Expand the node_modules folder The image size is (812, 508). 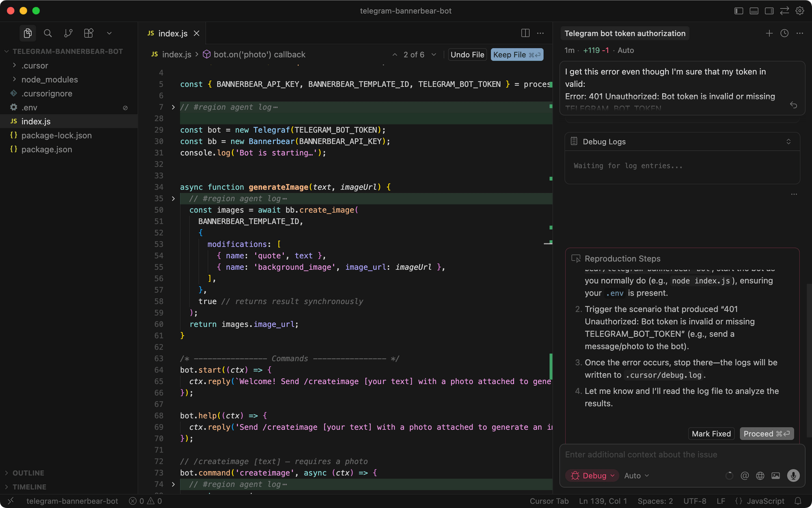[50, 79]
